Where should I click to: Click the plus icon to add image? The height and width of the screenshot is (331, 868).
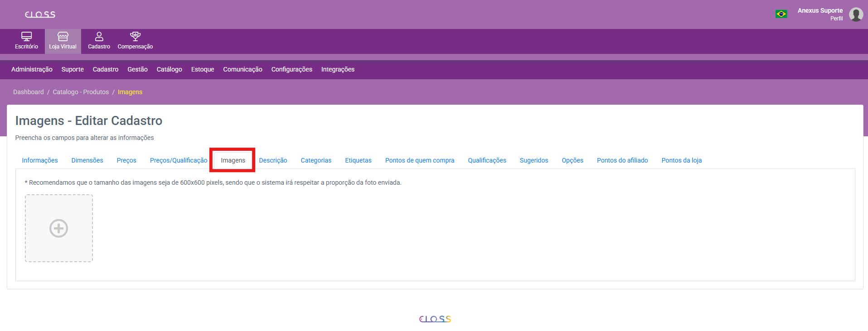[x=59, y=228]
